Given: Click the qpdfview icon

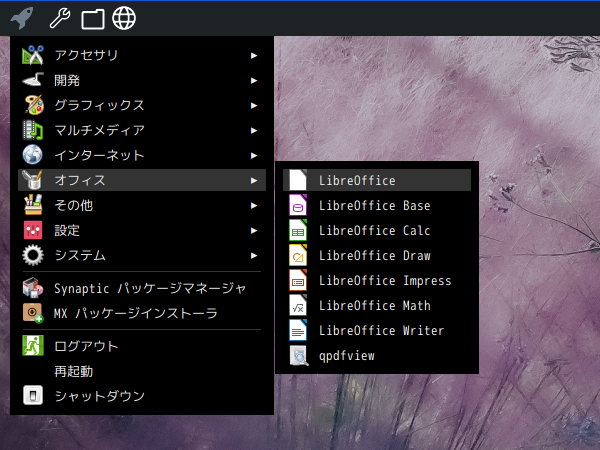Looking at the screenshot, I should pos(299,355).
